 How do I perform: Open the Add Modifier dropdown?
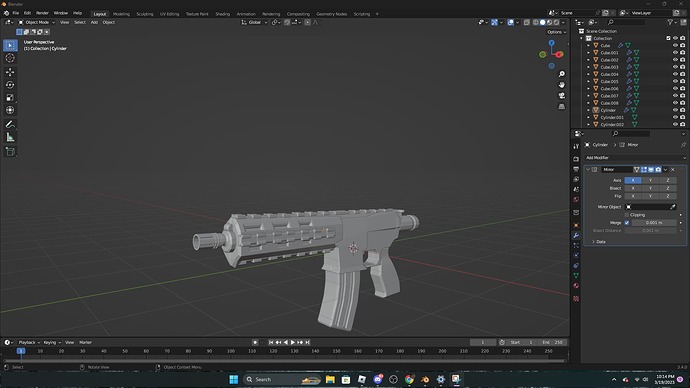635,157
